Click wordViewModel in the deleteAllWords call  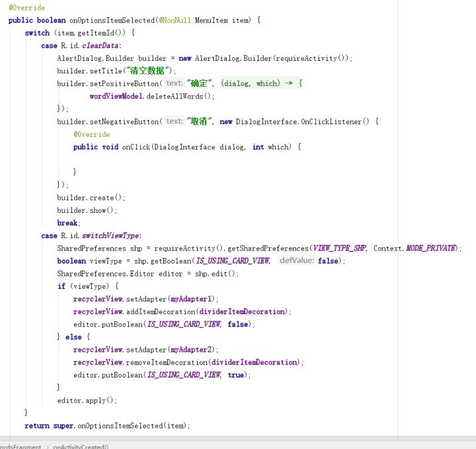coord(116,97)
